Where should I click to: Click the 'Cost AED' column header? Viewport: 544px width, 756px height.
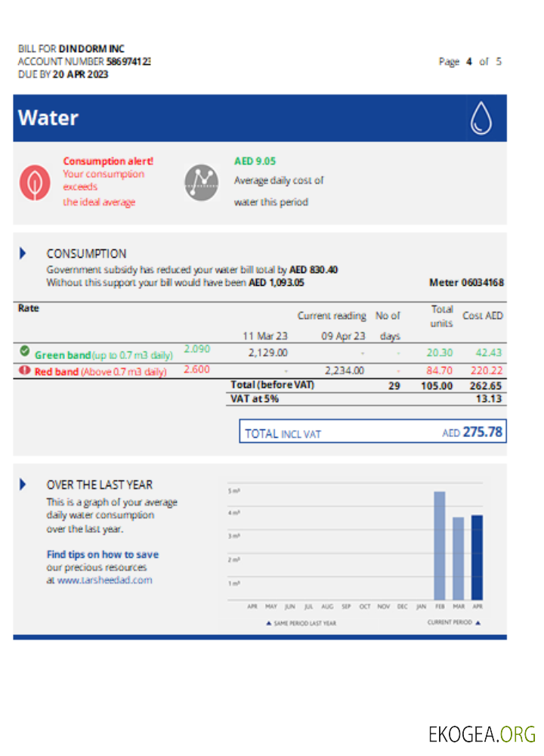482,316
